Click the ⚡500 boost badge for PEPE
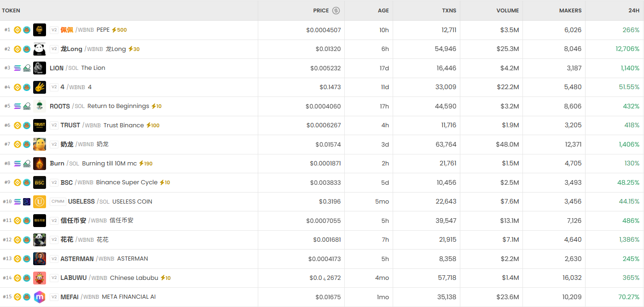The image size is (644, 307). tap(118, 29)
